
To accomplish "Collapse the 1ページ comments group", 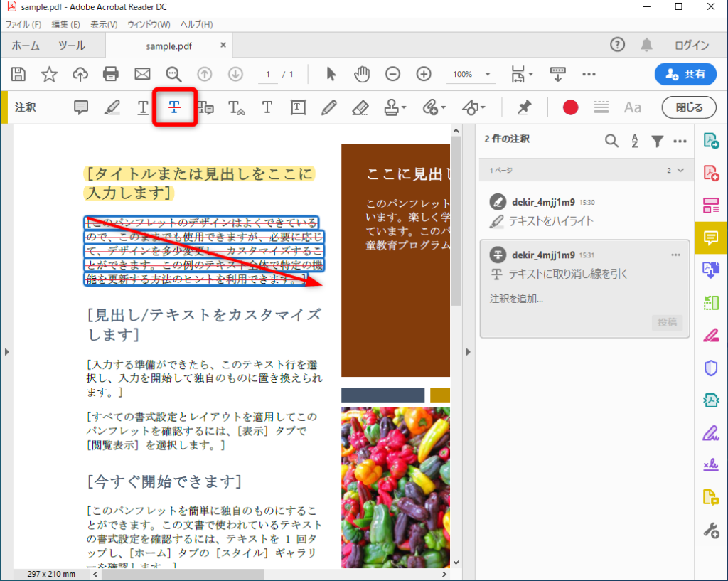I will click(x=681, y=171).
